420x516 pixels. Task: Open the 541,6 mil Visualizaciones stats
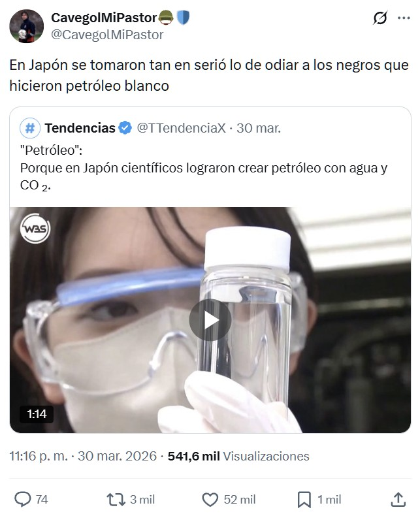tap(238, 456)
